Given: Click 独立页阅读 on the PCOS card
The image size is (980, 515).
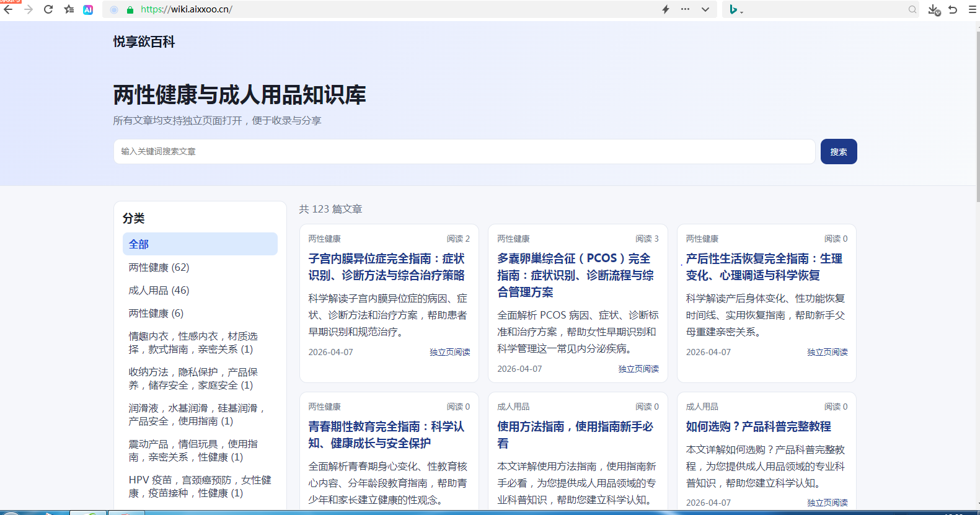Looking at the screenshot, I should click(x=638, y=369).
